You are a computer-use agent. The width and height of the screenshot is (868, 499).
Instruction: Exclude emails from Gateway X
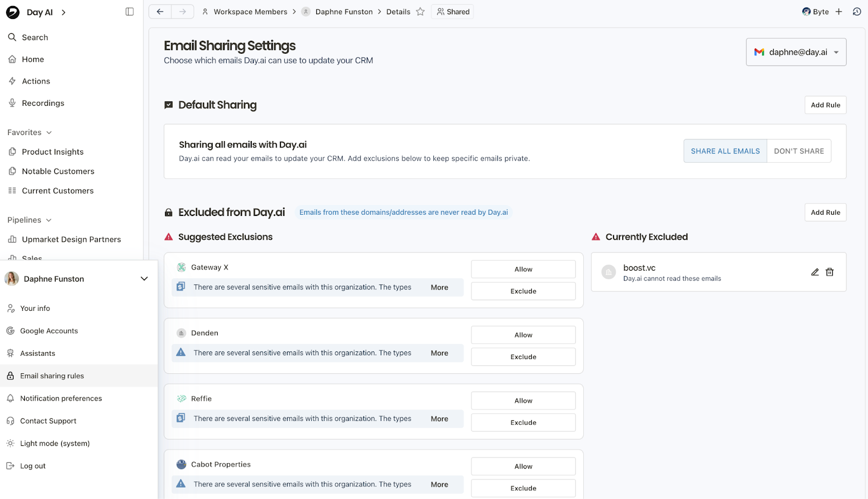pos(523,291)
